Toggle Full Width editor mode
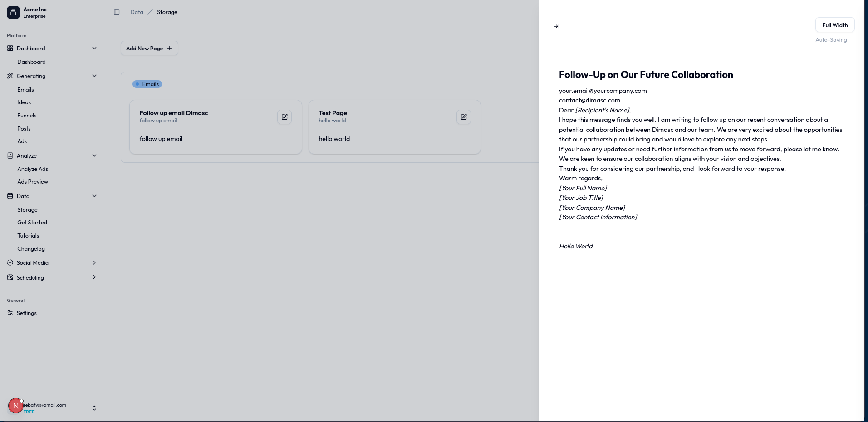The height and width of the screenshot is (422, 868). 835,25
